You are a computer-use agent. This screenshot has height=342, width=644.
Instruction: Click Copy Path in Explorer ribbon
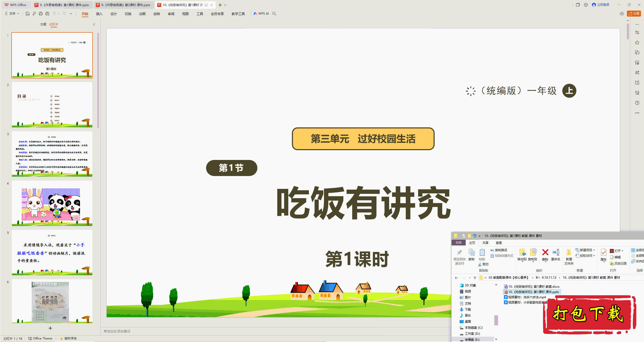coord(499,250)
